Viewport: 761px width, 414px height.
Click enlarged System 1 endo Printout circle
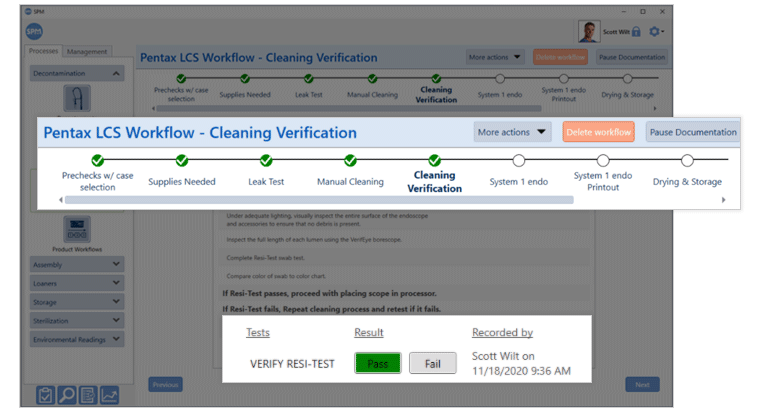coord(603,160)
